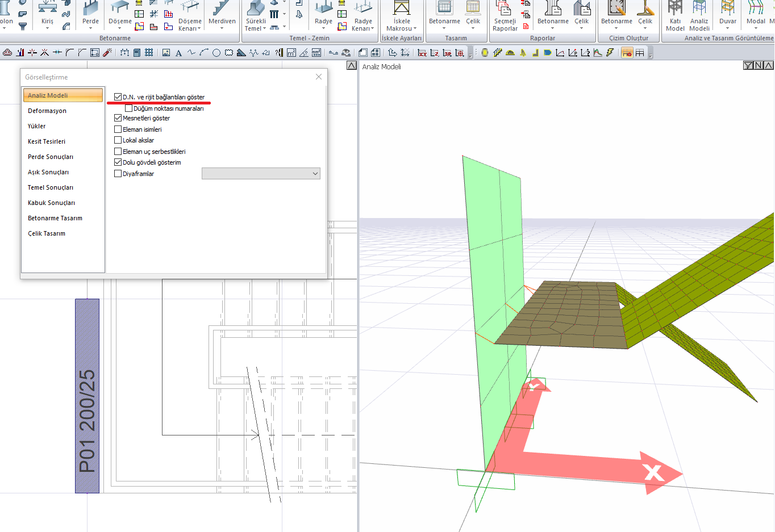The height and width of the screenshot is (532, 775).
Task: Uncheck 'D.N. ve rijit bağlantıları göster'
Action: [x=118, y=97]
